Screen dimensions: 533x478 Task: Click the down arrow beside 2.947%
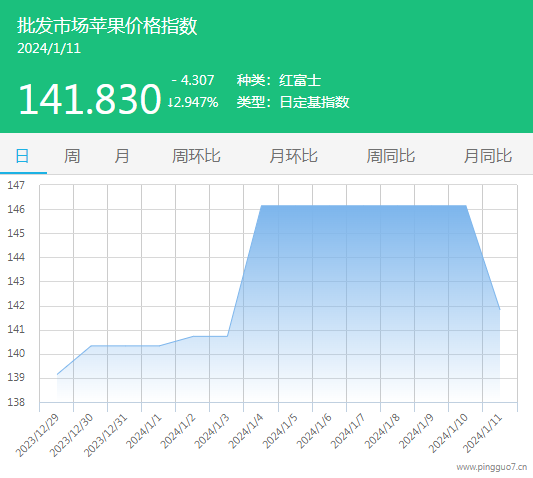point(170,102)
